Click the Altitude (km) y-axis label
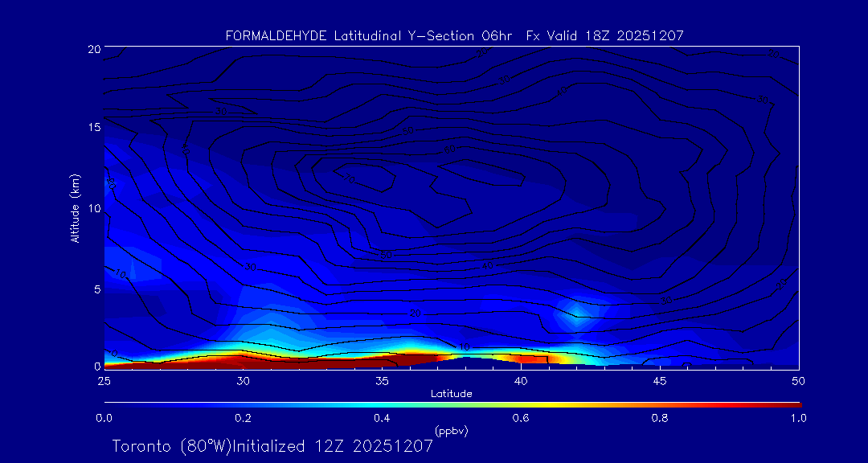Image resolution: width=868 pixels, height=463 pixels. 75,207
